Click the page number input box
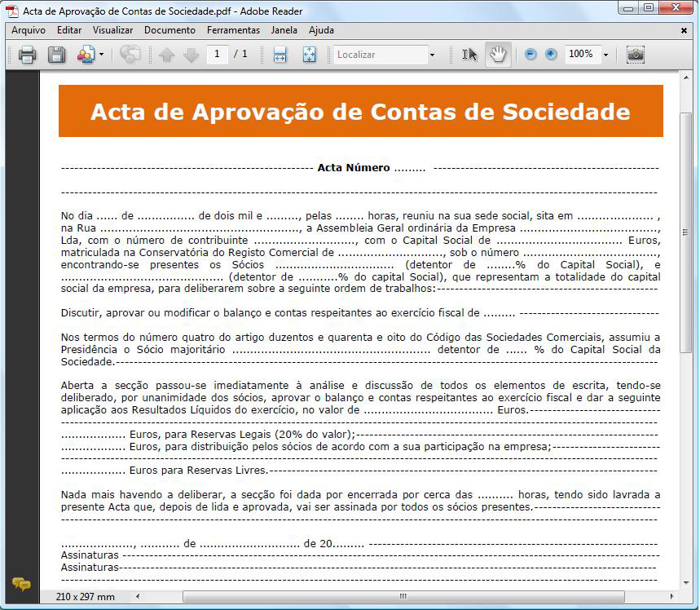This screenshot has width=700, height=610. tap(217, 55)
